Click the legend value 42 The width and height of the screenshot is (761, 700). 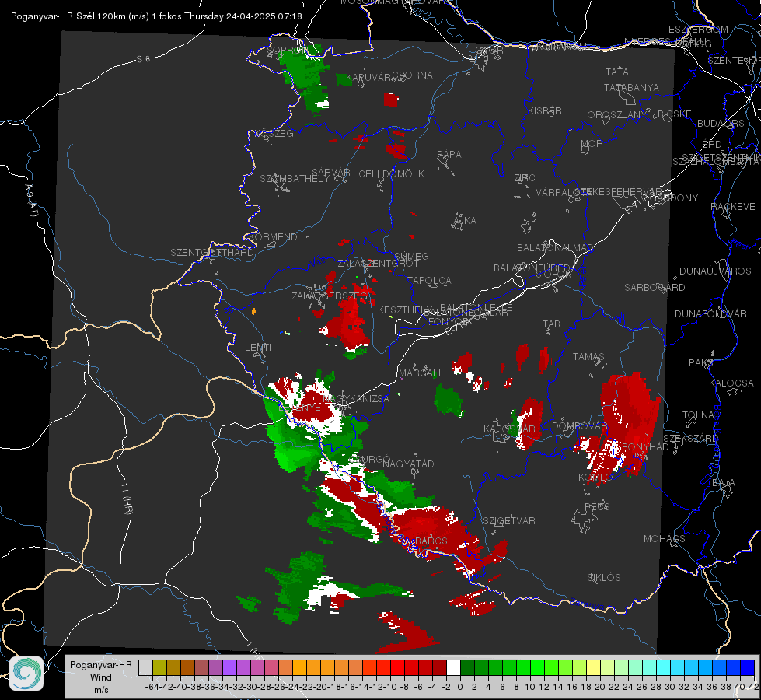(x=753, y=687)
